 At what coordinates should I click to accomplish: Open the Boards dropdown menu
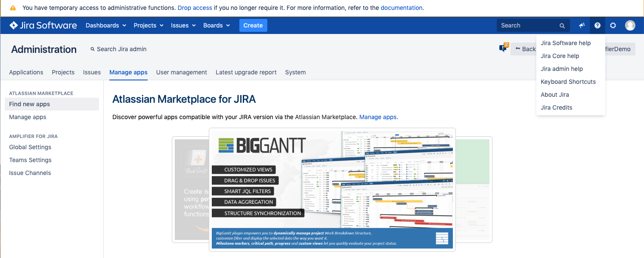tap(217, 25)
